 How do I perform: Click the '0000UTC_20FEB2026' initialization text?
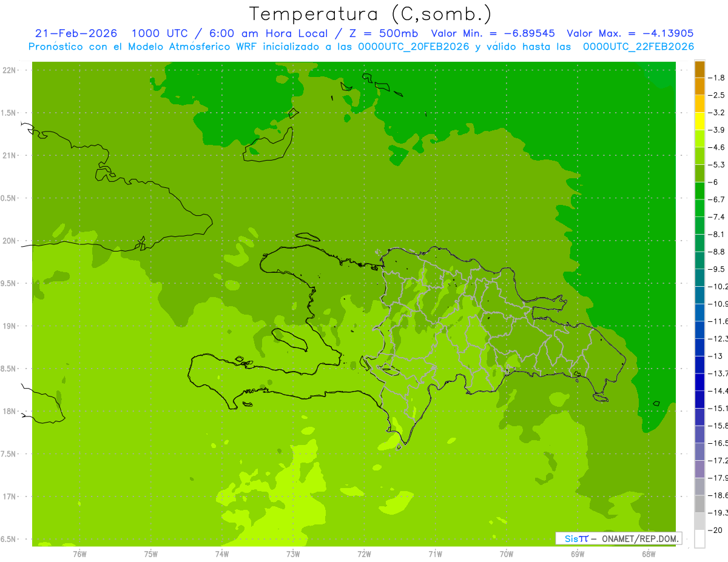click(x=414, y=47)
